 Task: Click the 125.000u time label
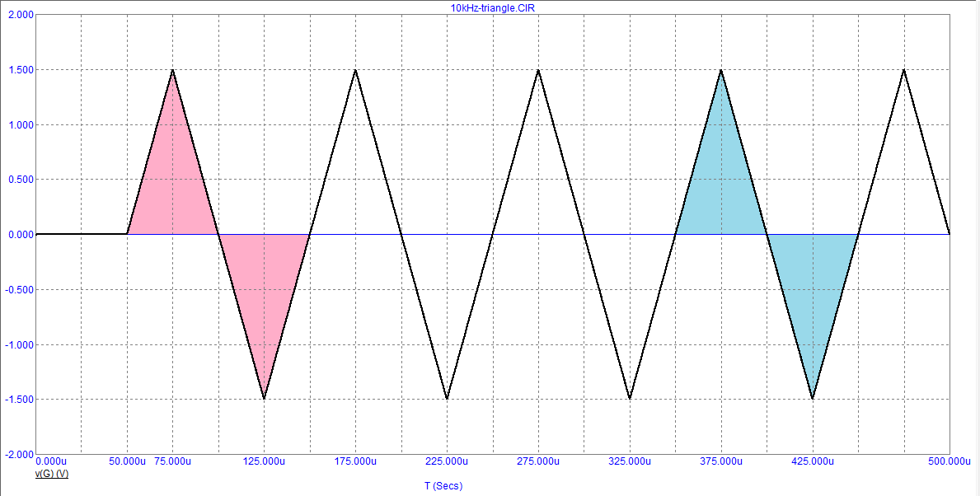[x=265, y=461]
